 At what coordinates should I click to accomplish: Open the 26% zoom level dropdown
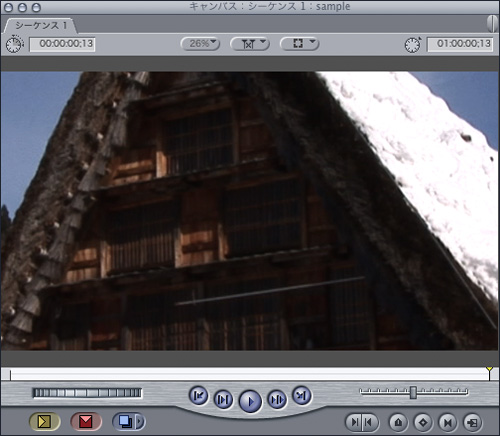(200, 43)
